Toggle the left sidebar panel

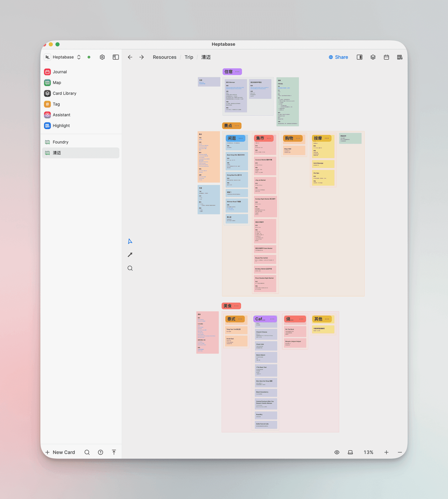pyautogui.click(x=116, y=57)
